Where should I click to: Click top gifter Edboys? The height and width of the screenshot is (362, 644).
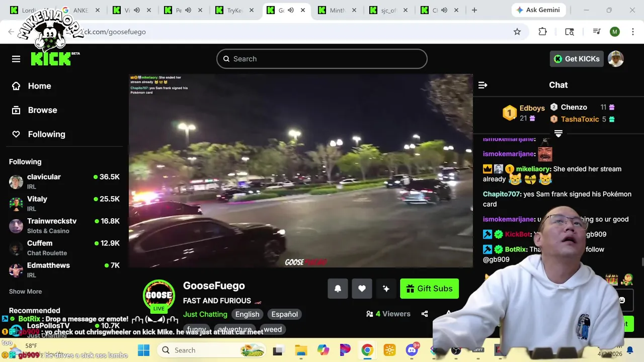tap(532, 108)
